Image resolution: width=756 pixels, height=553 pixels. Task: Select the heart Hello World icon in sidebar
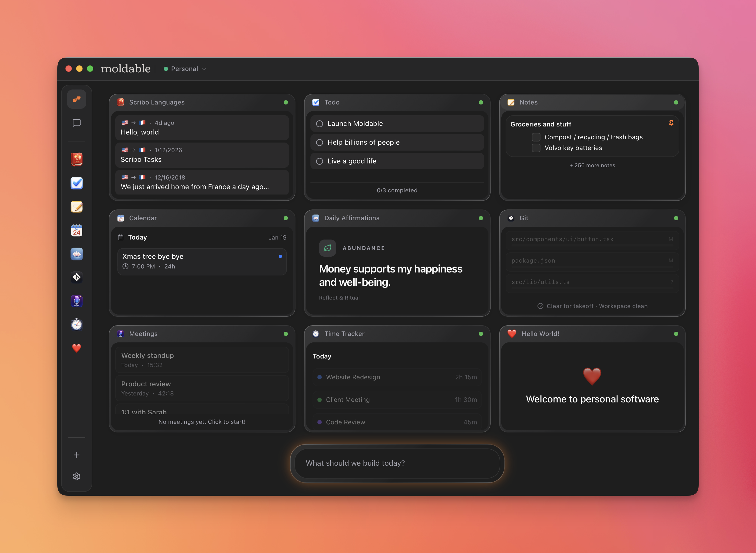click(76, 349)
